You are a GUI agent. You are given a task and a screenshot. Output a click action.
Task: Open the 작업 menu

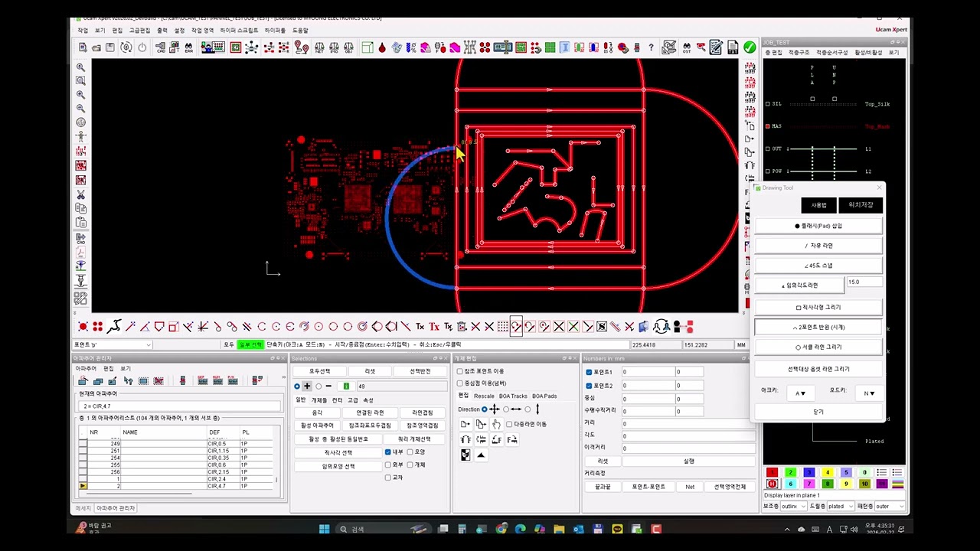click(x=82, y=30)
